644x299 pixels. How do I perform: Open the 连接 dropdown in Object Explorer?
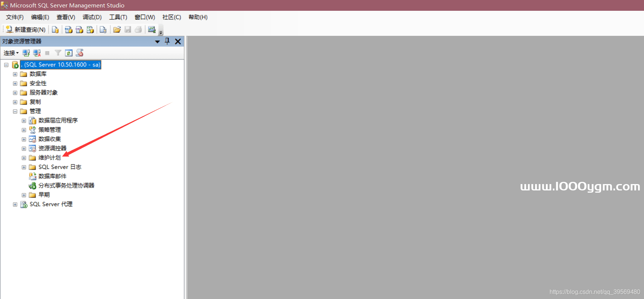click(11, 53)
